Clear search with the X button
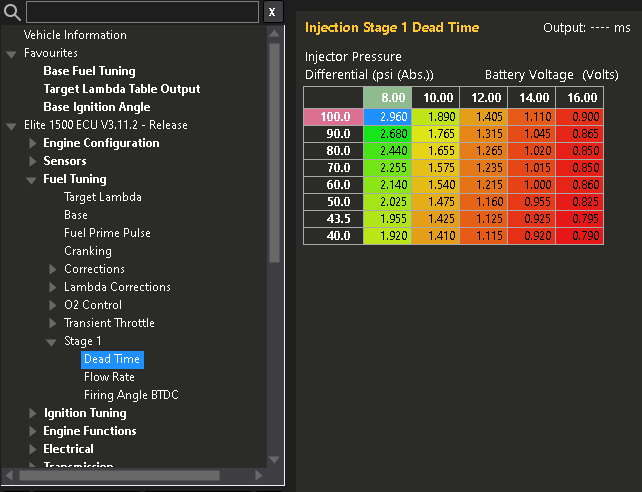Screen dimensions: 642x492 (273, 12)
